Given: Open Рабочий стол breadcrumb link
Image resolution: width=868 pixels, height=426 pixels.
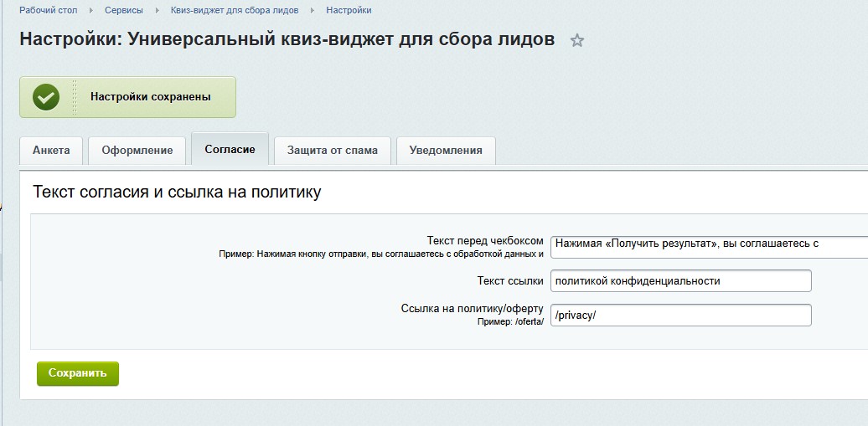Looking at the screenshot, I should [x=49, y=10].
